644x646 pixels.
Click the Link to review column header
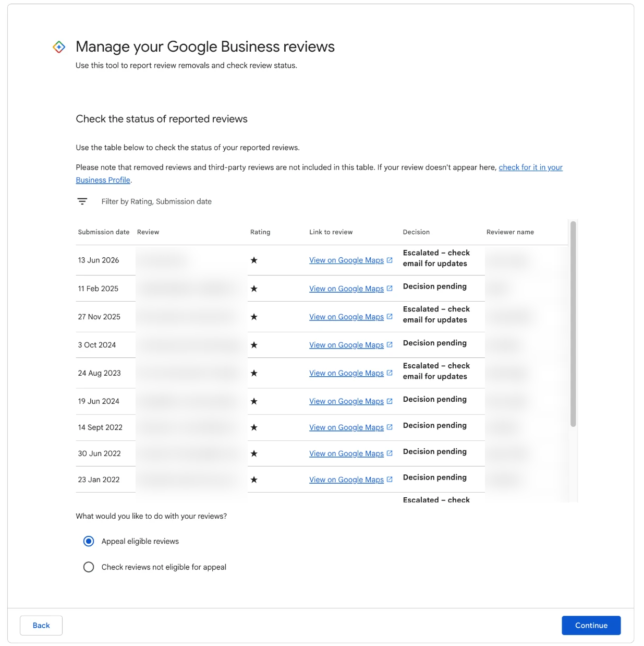click(331, 232)
